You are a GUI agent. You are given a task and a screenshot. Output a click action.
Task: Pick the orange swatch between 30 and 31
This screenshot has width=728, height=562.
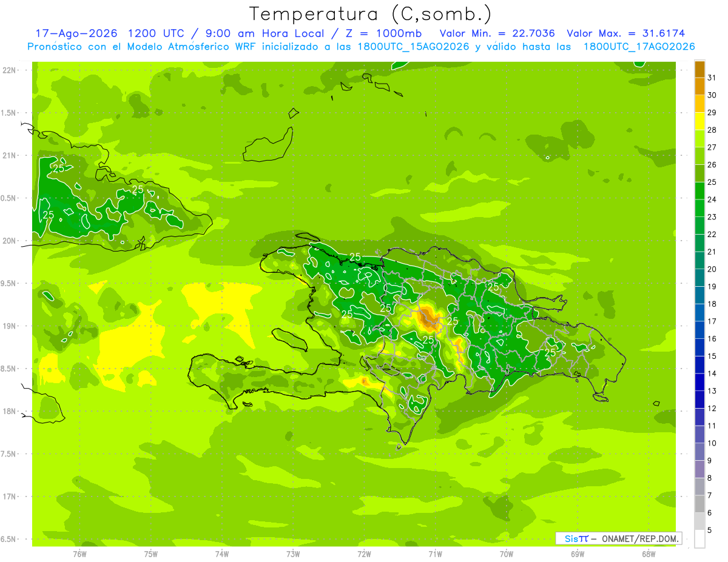(699, 87)
